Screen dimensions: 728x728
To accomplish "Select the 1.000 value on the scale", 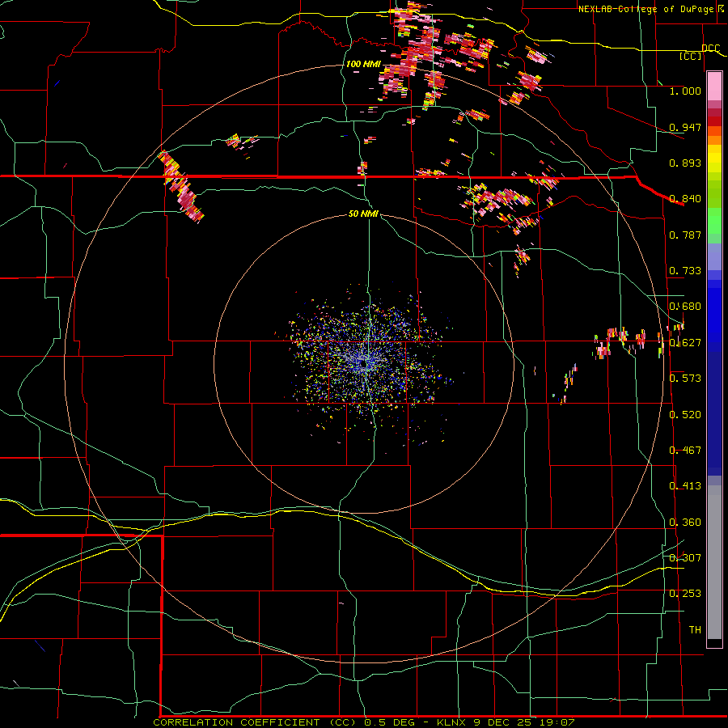I will (685, 91).
